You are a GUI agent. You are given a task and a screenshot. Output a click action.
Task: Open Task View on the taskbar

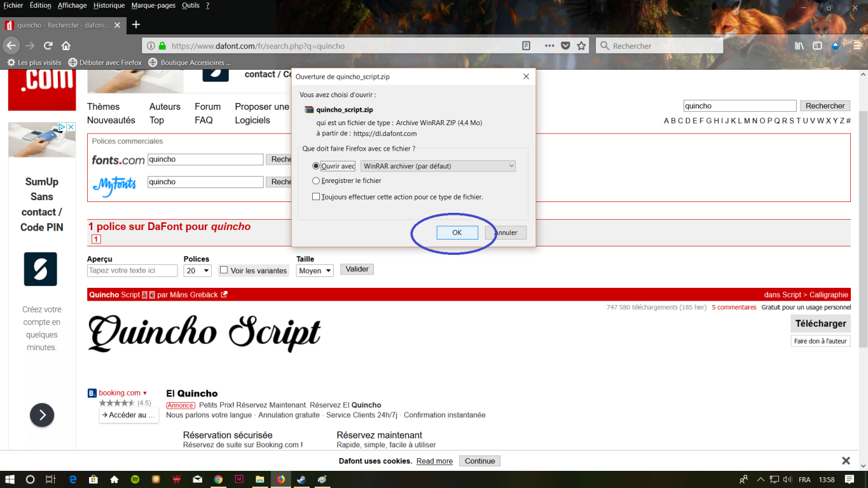point(51,479)
